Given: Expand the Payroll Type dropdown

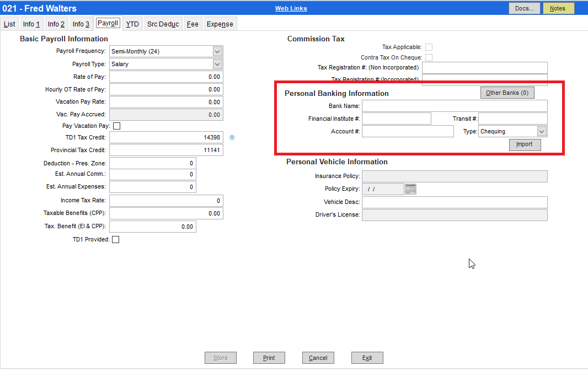Looking at the screenshot, I should (217, 63).
